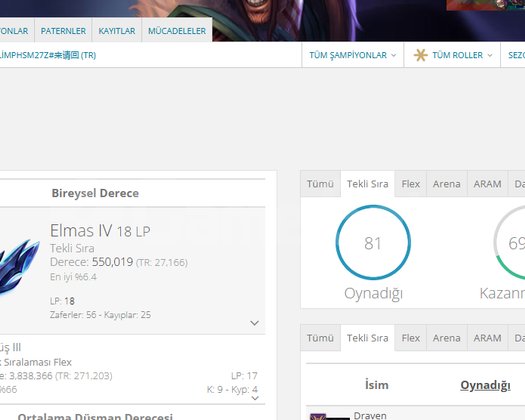
Task: Sort the table by Oynadığı column
Action: 485,385
